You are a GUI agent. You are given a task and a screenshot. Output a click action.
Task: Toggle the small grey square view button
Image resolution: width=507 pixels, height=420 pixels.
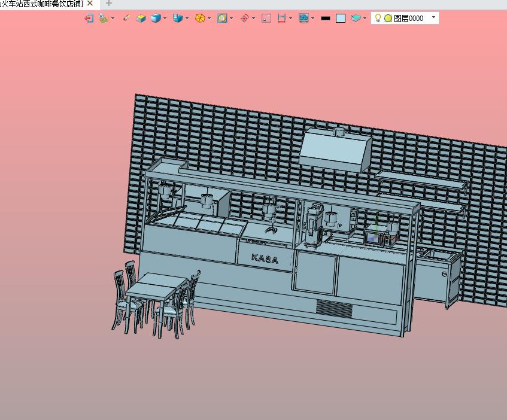266,18
